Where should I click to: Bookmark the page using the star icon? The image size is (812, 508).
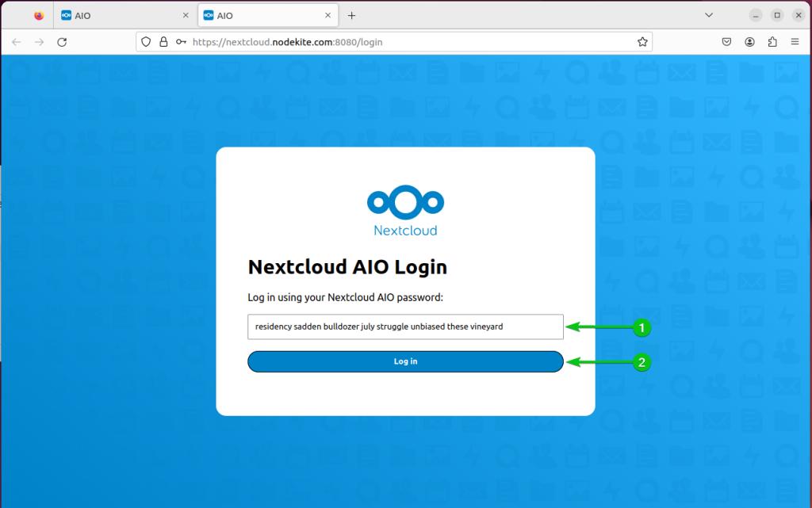coord(642,41)
